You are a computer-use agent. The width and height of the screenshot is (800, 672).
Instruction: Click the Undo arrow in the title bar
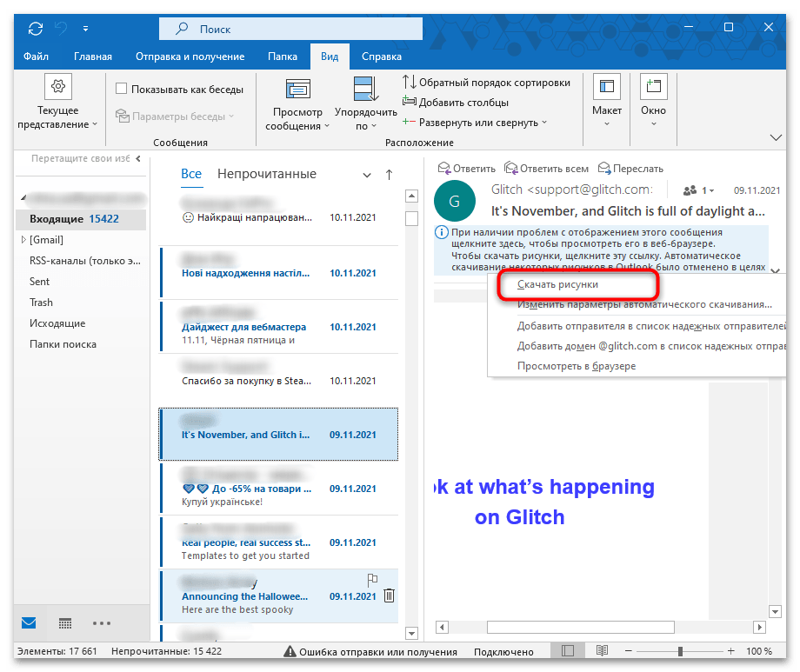[x=61, y=29]
